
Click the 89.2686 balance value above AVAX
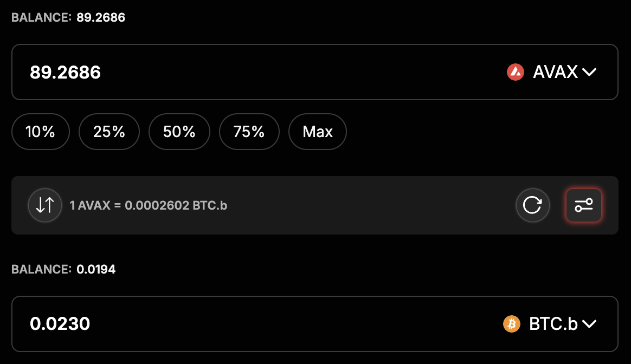tap(101, 18)
